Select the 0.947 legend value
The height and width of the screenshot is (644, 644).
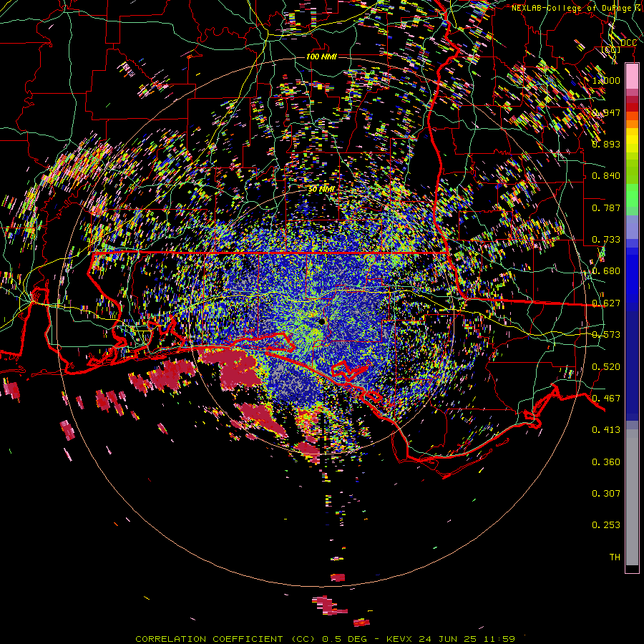(606, 112)
